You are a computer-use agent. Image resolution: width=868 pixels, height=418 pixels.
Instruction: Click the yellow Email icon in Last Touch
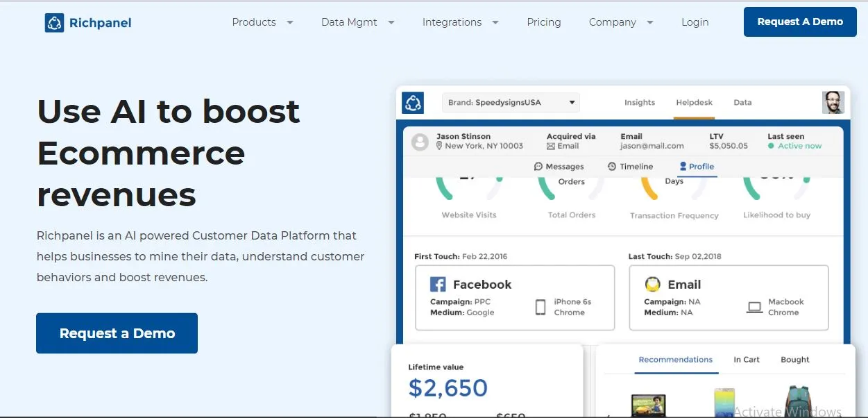pos(652,284)
